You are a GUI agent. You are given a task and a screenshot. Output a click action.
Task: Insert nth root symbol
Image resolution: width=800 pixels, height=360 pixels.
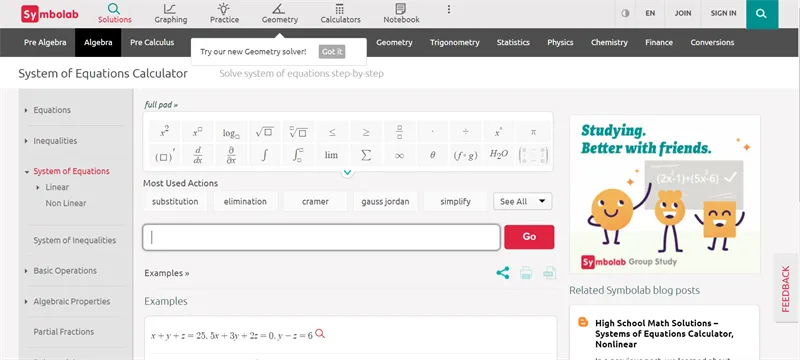click(x=298, y=132)
